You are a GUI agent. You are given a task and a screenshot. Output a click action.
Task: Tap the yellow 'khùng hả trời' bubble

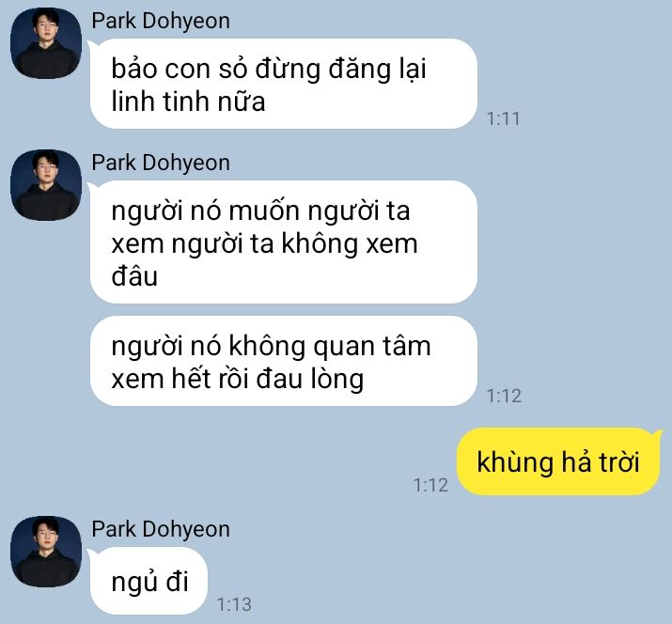[x=558, y=461]
